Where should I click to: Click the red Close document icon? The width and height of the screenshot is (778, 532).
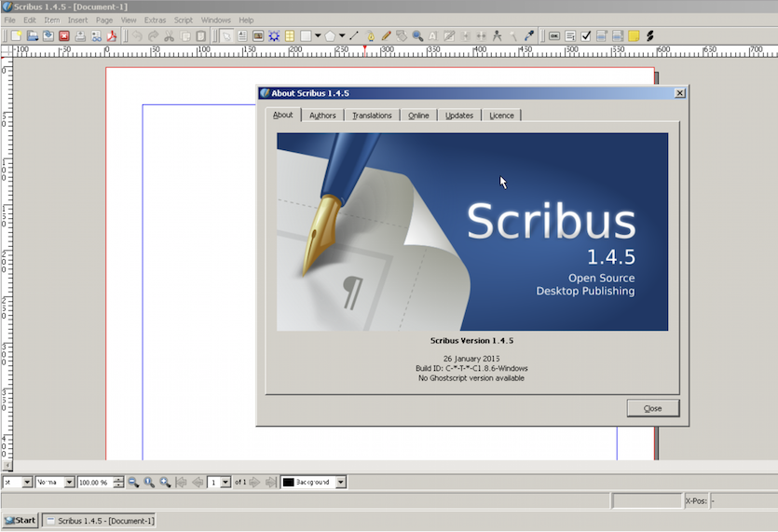(x=64, y=35)
